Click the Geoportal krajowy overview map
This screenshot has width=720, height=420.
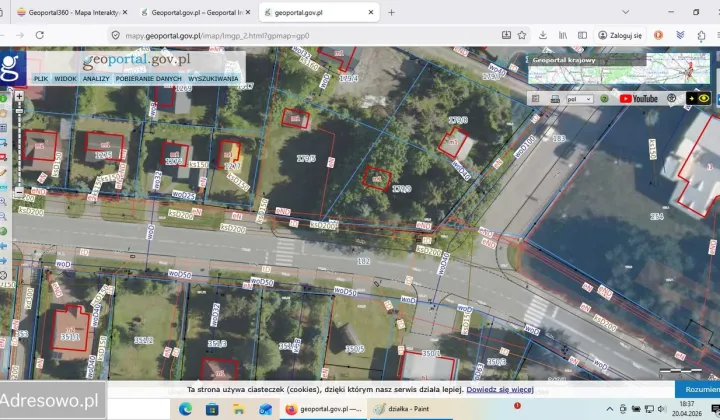619,68
